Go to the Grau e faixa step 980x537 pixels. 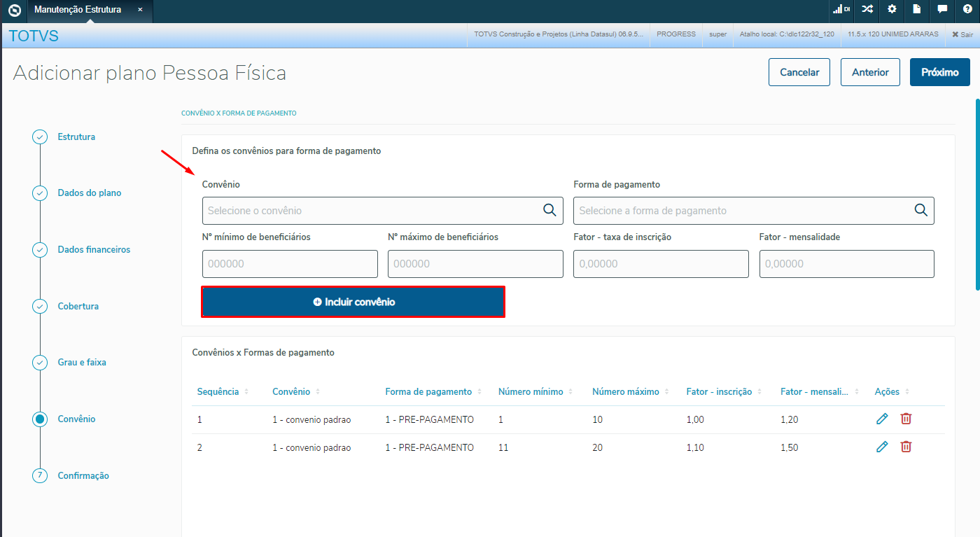click(82, 362)
